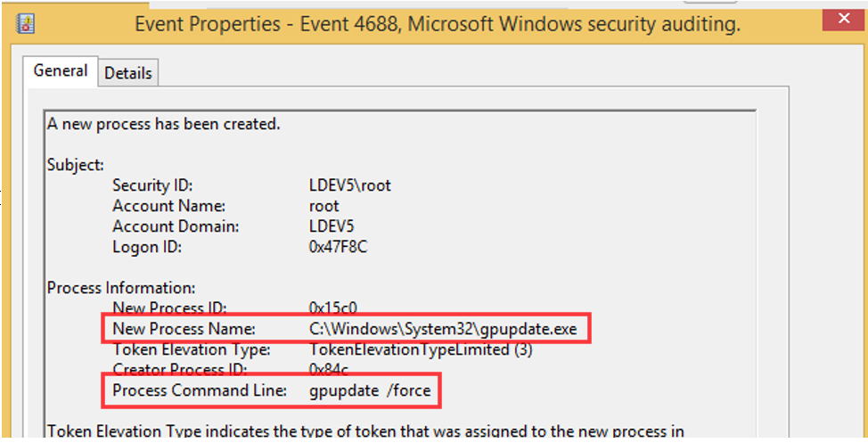Click the gpupdate.exe process path
Viewport: 868px width, 443px height.
[x=443, y=329]
